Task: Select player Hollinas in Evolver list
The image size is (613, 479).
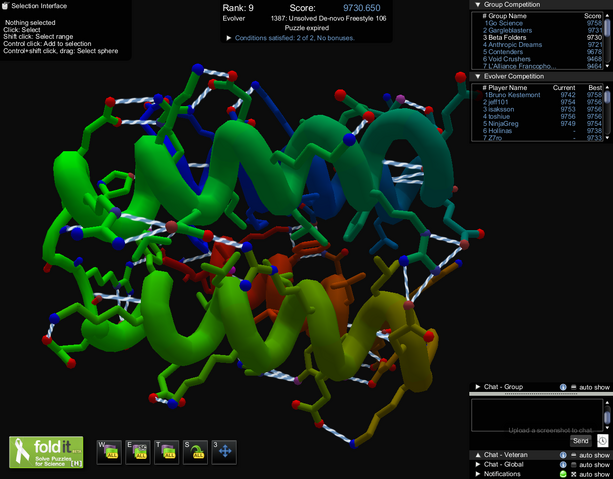Action: (x=542, y=131)
